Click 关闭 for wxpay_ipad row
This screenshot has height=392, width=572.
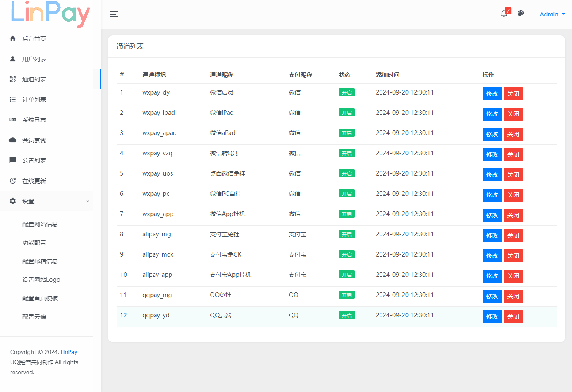(513, 114)
